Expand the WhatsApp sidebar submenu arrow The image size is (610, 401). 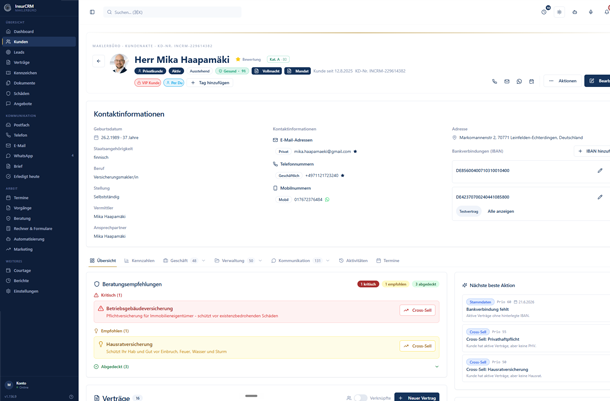coord(72,156)
